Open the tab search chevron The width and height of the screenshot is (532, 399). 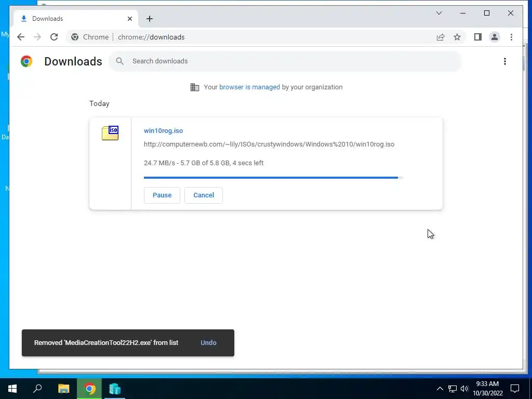point(438,13)
